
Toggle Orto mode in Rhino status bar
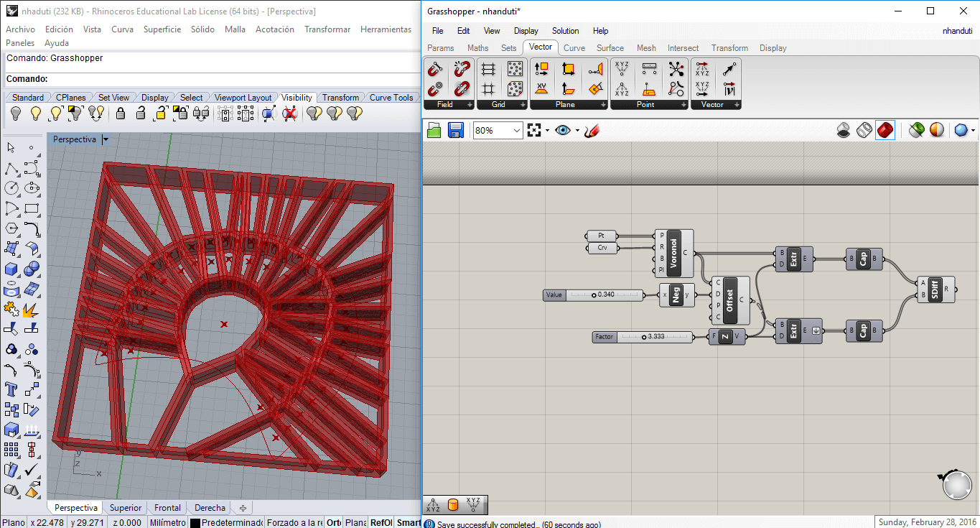click(334, 523)
